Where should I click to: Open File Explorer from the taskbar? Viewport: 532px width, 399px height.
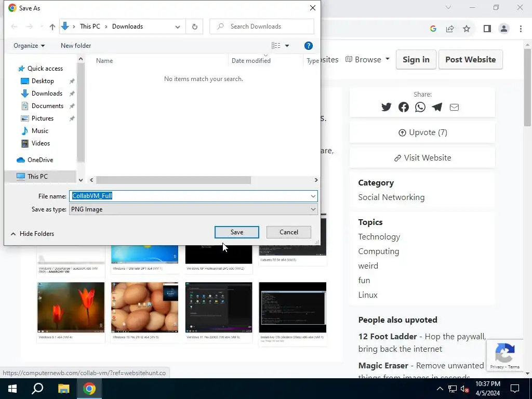(63, 389)
